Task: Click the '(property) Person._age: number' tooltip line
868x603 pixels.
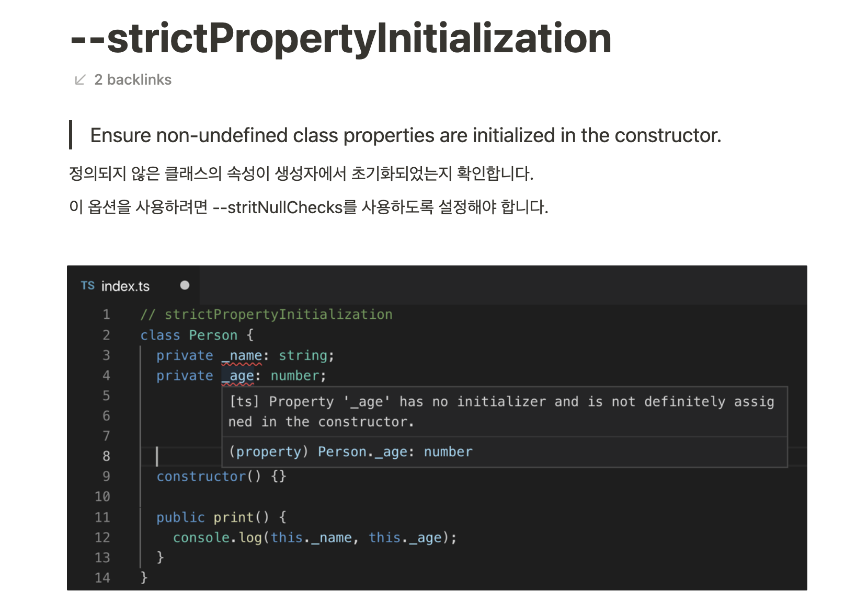Action: click(350, 452)
